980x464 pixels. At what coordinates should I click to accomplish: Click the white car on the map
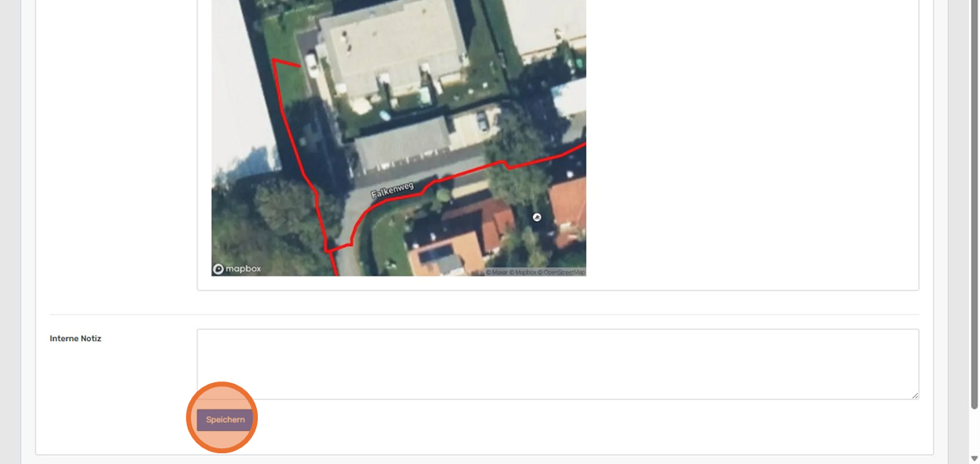[x=311, y=65]
